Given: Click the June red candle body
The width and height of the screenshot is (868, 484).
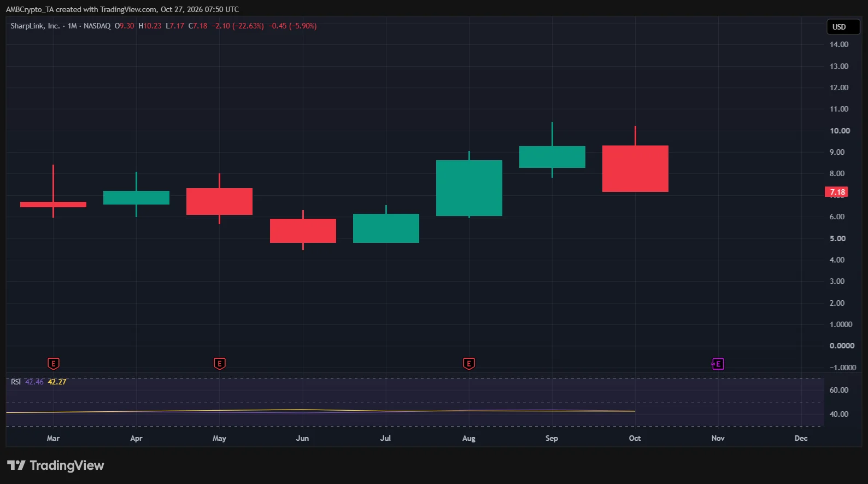Looking at the screenshot, I should [x=303, y=231].
